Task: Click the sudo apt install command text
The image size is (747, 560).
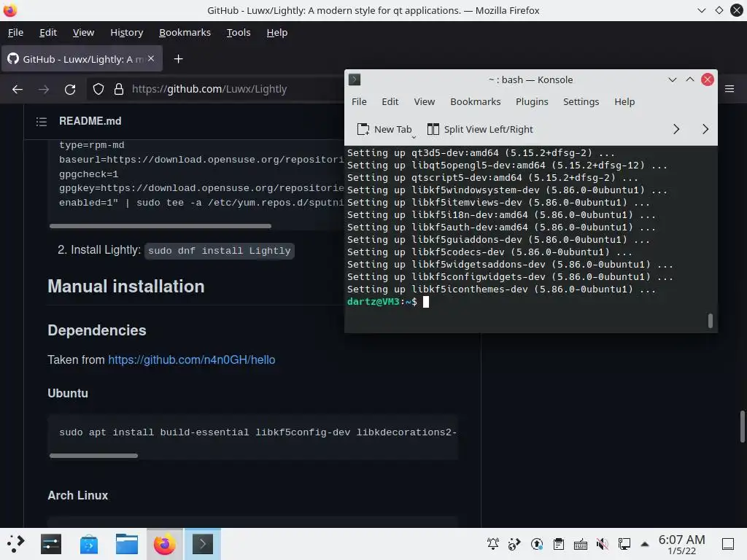Action: tap(258, 432)
